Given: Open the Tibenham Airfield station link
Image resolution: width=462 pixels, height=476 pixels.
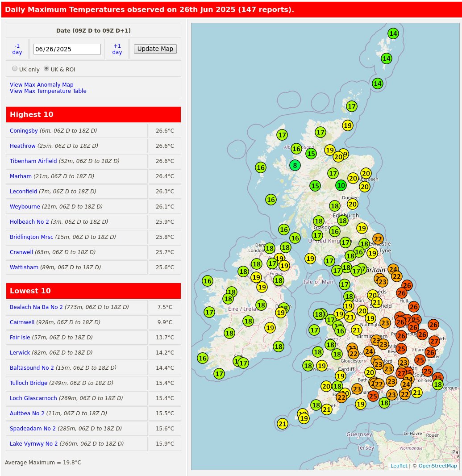Looking at the screenshot, I should 33,161.
